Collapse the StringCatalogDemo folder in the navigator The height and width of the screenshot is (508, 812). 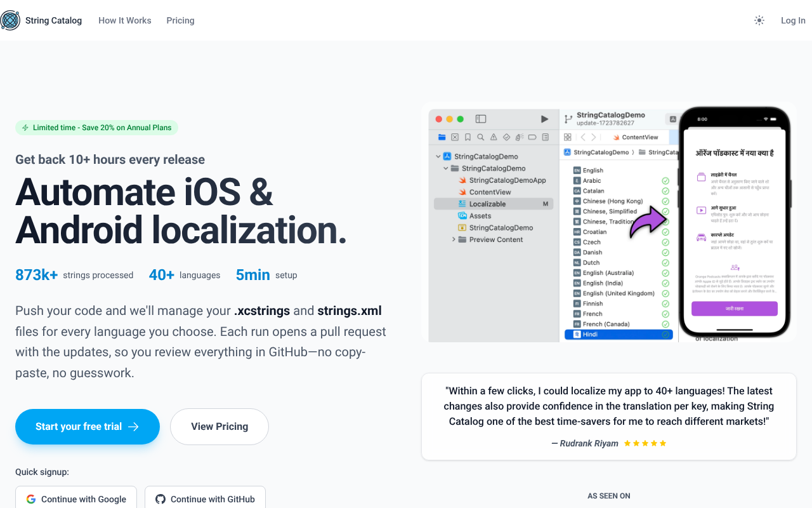[x=446, y=168]
